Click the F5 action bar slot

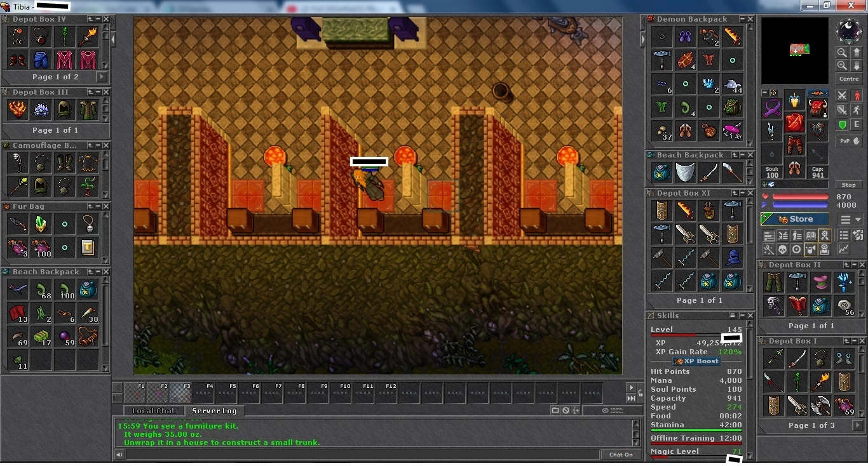227,393
